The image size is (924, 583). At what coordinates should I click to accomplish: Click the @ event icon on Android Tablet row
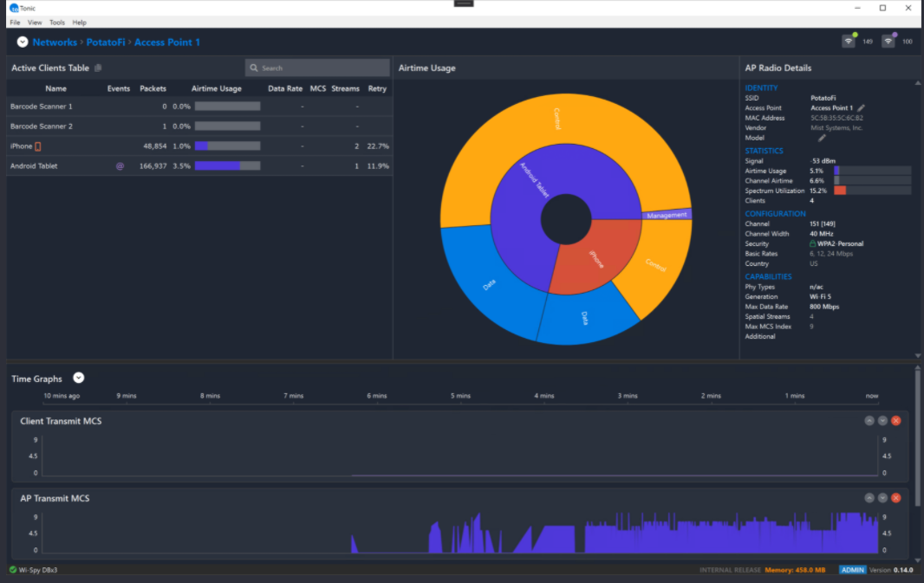(x=120, y=166)
